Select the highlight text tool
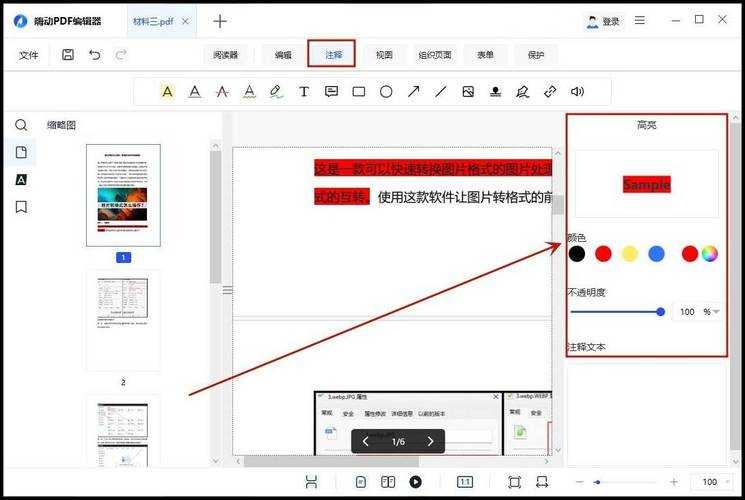 [x=167, y=92]
